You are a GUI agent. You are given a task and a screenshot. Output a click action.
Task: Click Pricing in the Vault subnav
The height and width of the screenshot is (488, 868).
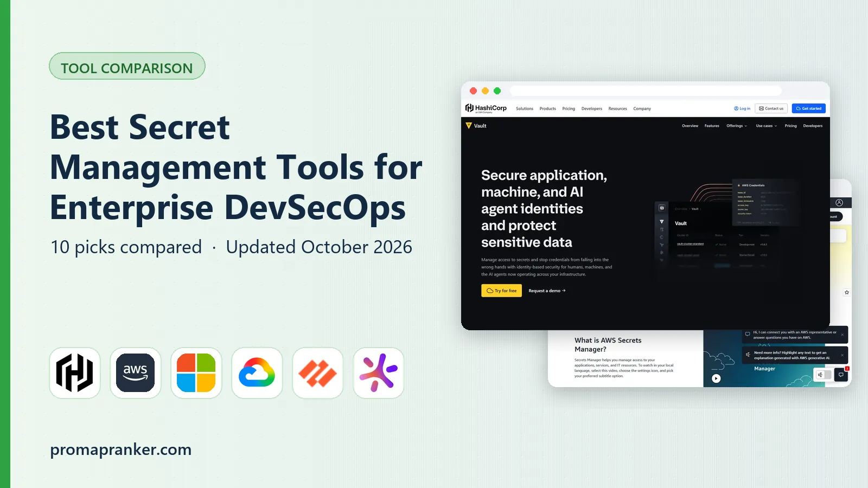791,126
